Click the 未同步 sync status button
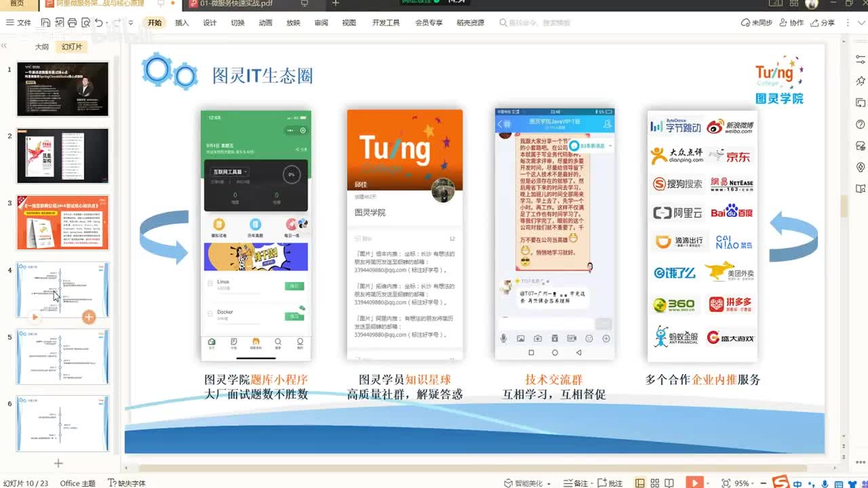 tap(757, 22)
